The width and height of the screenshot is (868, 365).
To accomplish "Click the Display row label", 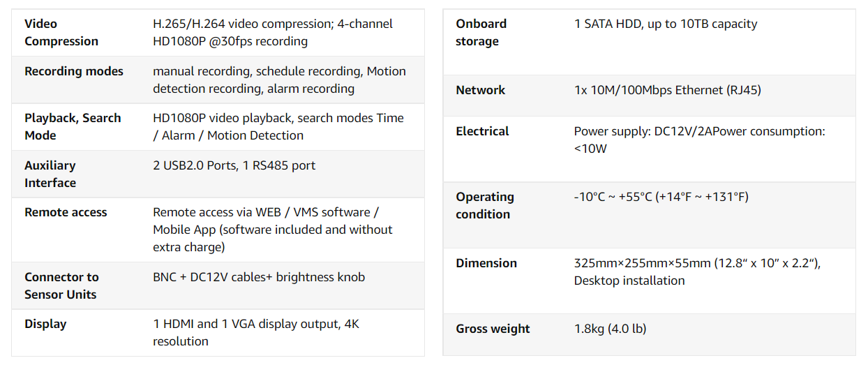I will pyautogui.click(x=45, y=324).
